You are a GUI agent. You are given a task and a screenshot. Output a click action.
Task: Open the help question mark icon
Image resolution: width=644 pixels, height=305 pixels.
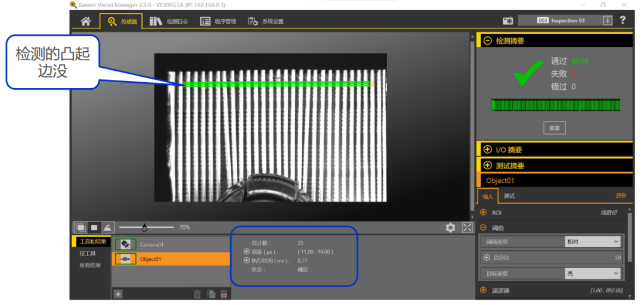(623, 20)
